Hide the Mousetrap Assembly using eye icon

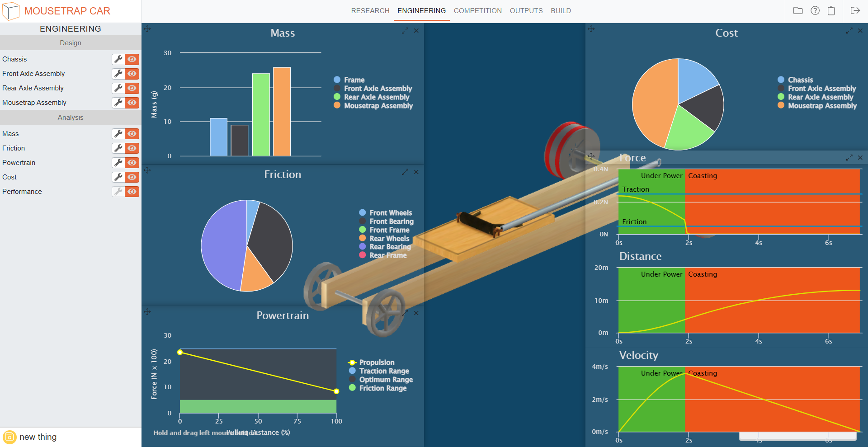point(132,103)
